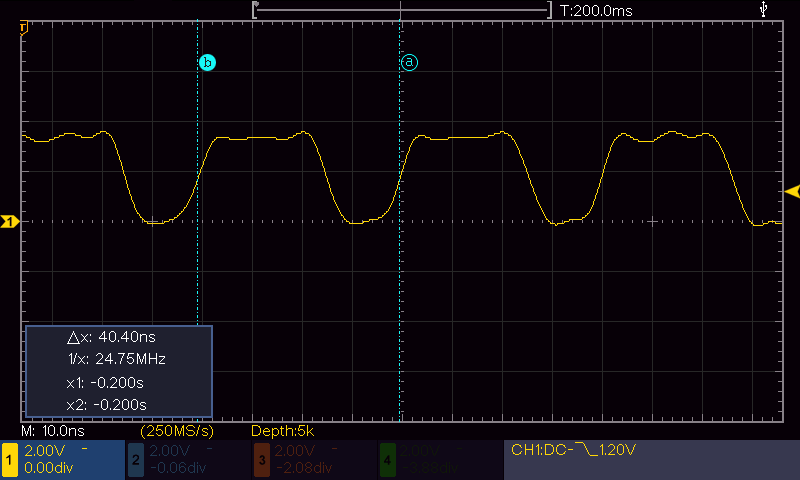This screenshot has width=800, height=480.
Task: Click the yellow channel 1 number badge
Action: coord(9,459)
